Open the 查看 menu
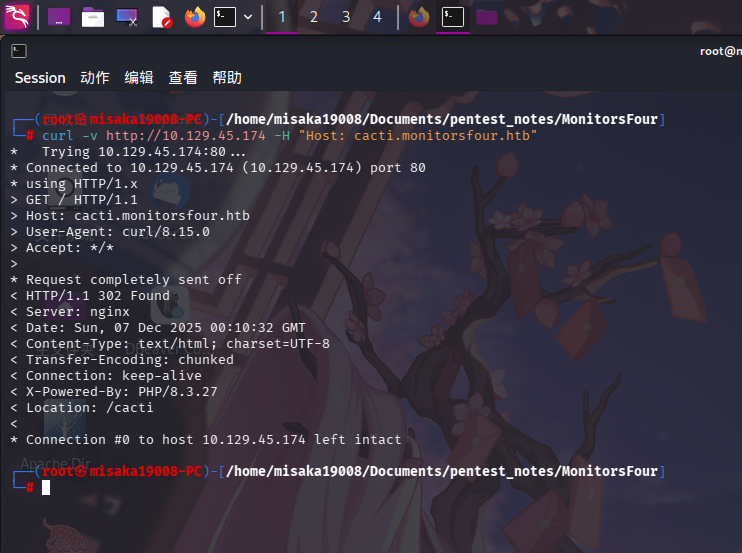This screenshot has width=742, height=553. point(183,78)
